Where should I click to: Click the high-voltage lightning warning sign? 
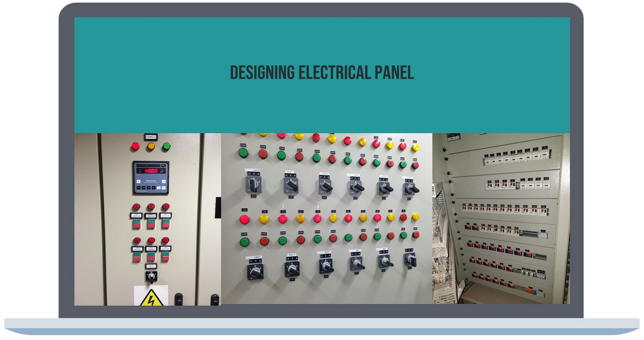click(151, 297)
